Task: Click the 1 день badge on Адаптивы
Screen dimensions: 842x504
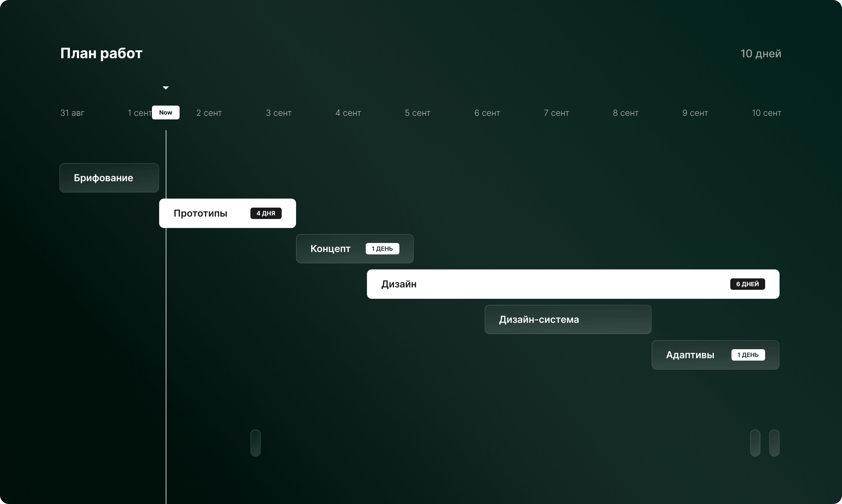Action: (748, 355)
